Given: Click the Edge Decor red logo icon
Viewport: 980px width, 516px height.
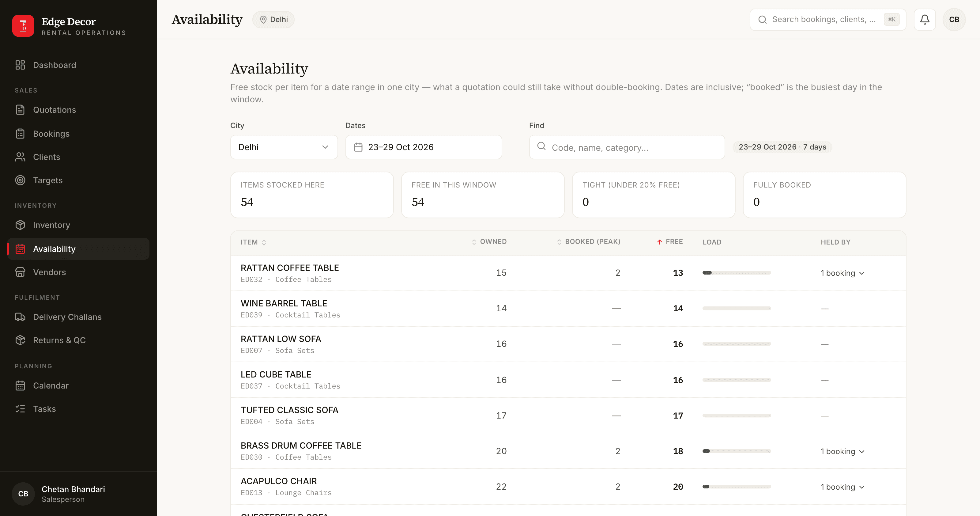Looking at the screenshot, I should tap(23, 25).
